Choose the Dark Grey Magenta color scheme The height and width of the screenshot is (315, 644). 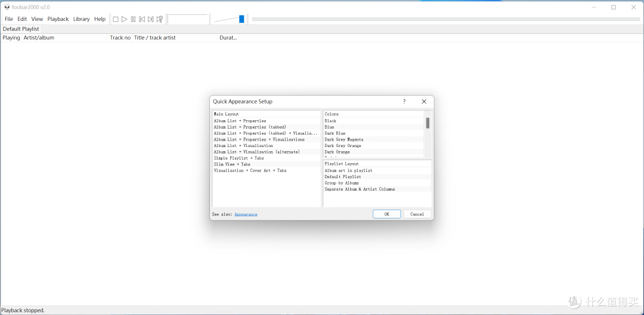point(374,139)
